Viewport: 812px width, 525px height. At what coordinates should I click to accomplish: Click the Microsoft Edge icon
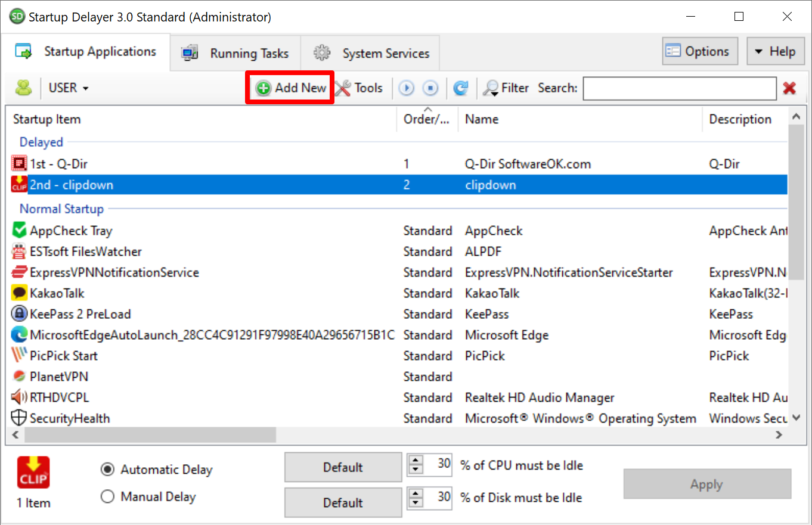pos(19,335)
